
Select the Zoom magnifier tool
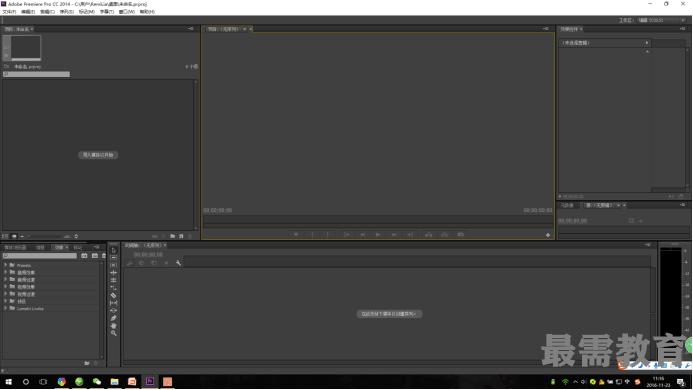[114, 333]
